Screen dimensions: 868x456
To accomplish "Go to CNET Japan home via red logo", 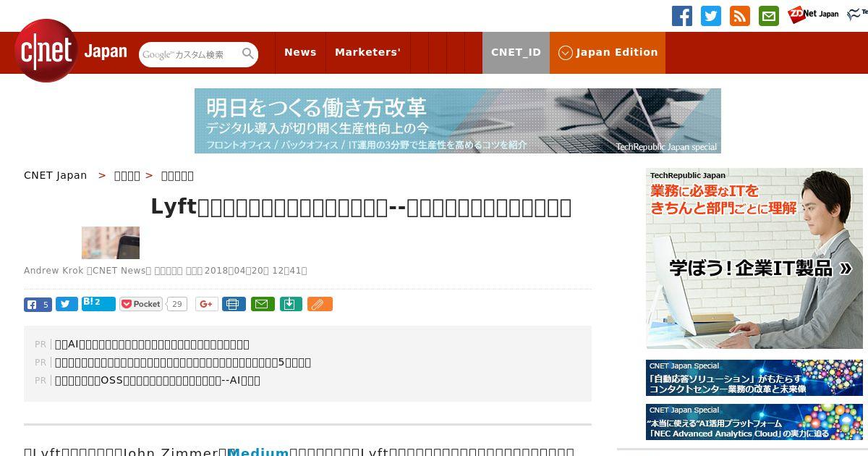I will [x=46, y=51].
